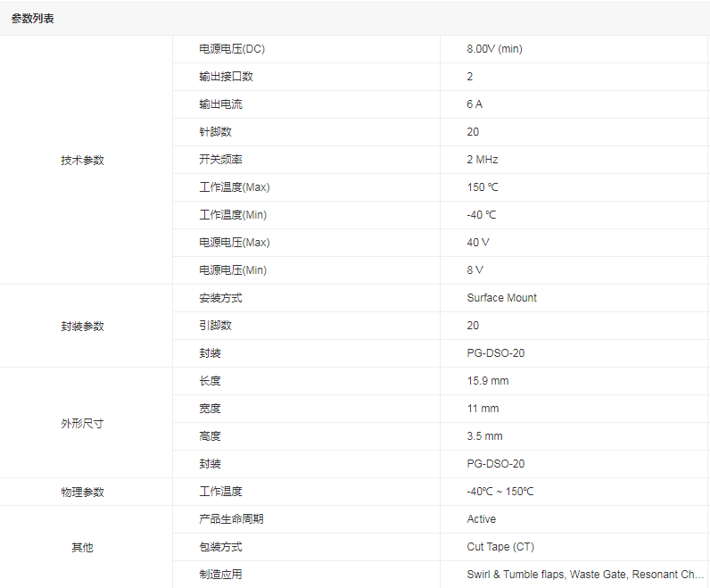Click the Surface Mount value
Screen dimensions: 710x588
click(501, 298)
